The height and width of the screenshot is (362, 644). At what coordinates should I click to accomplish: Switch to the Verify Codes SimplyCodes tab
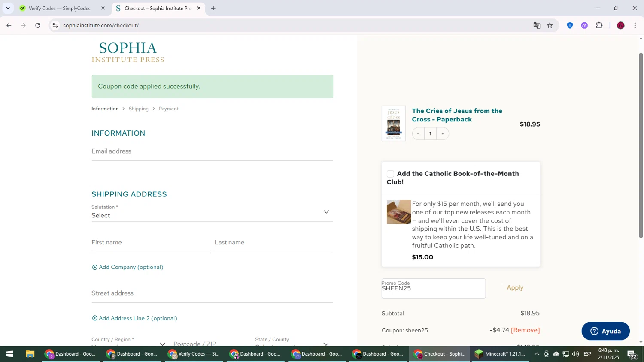click(x=60, y=8)
